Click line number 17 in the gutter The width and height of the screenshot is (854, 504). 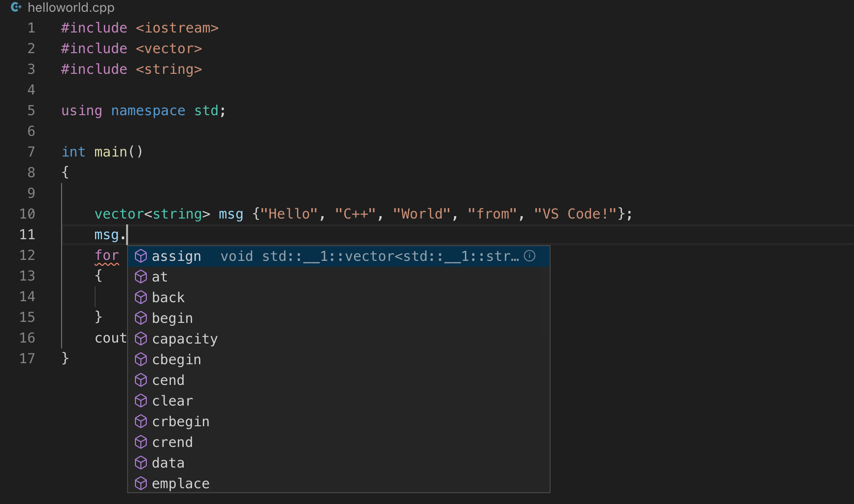(27, 358)
